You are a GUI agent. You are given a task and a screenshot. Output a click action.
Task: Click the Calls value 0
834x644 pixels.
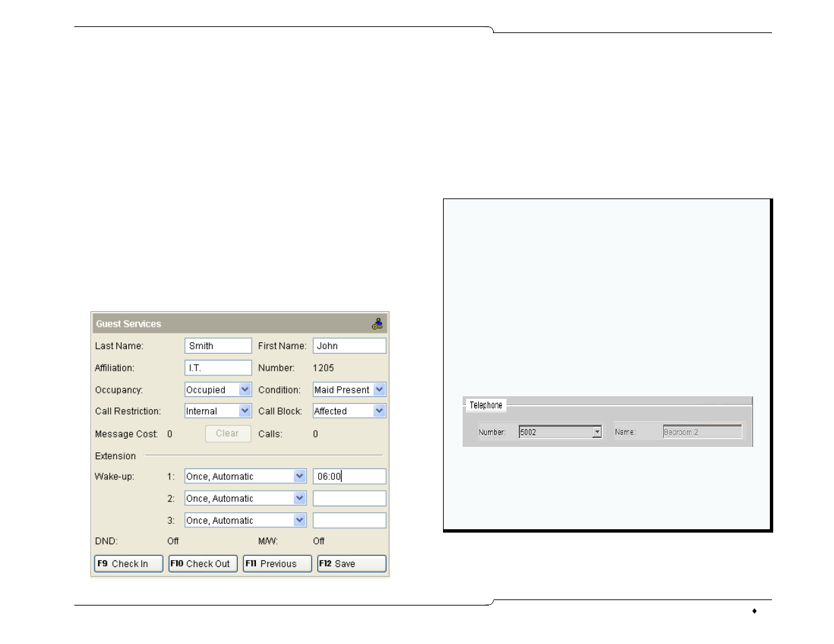click(x=315, y=434)
